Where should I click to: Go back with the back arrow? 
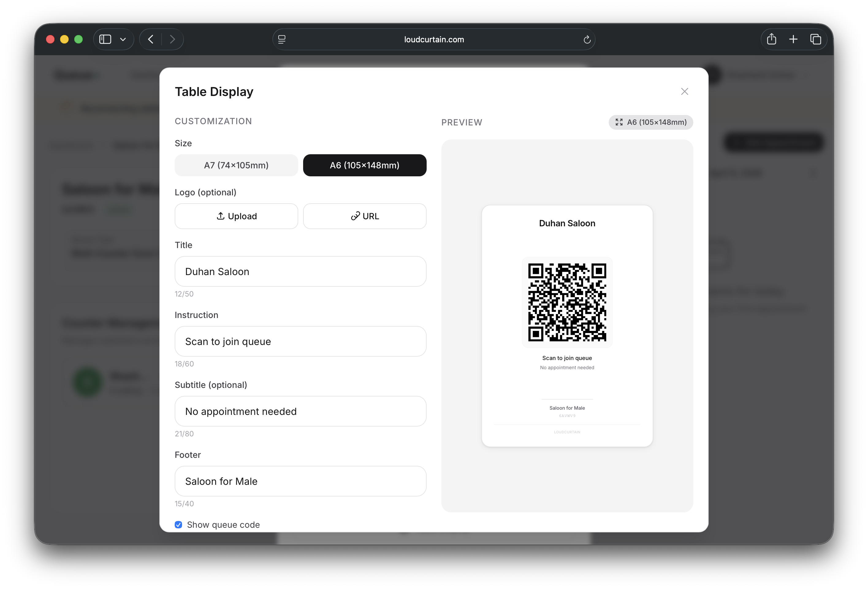151,39
